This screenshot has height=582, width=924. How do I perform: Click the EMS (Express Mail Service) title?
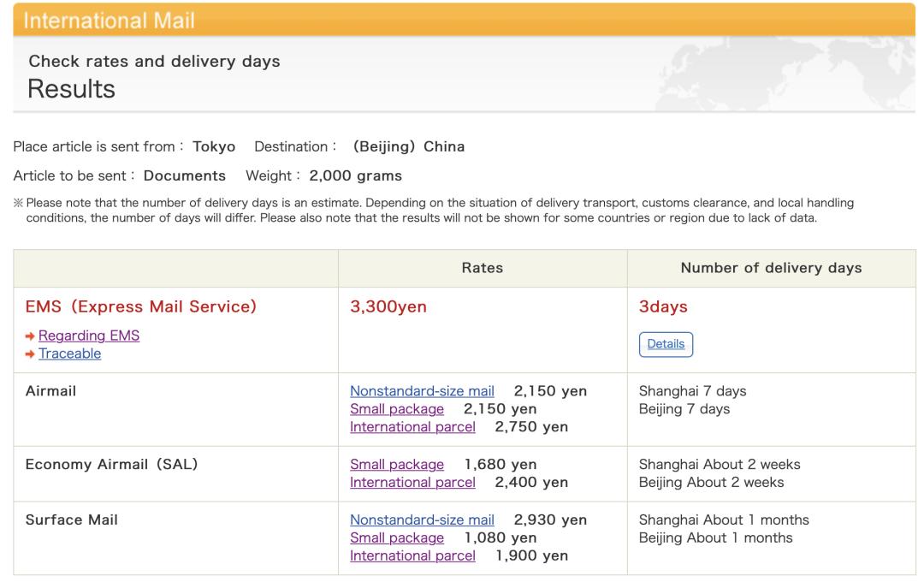point(140,306)
